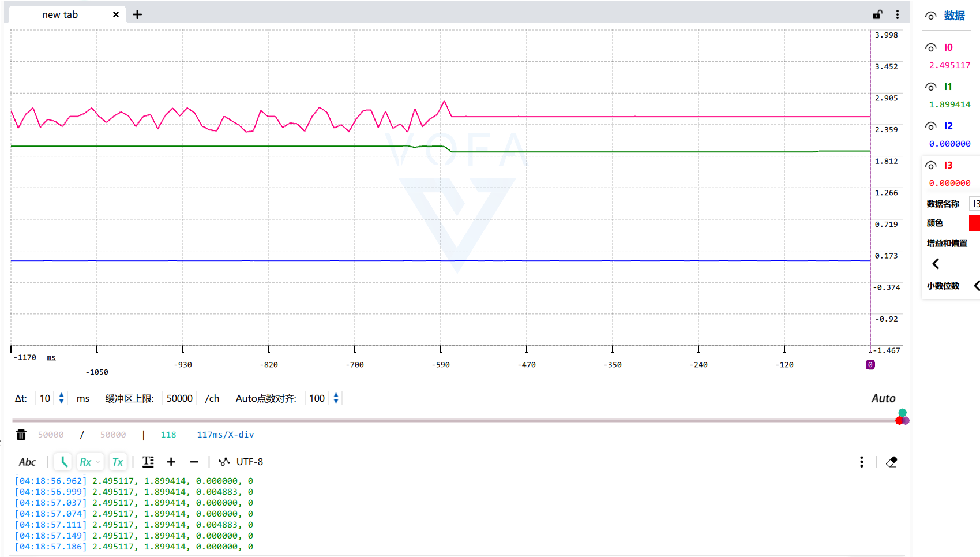Toggle visibility of all 数据 channels
Screen dimensions: 980x557
click(931, 16)
